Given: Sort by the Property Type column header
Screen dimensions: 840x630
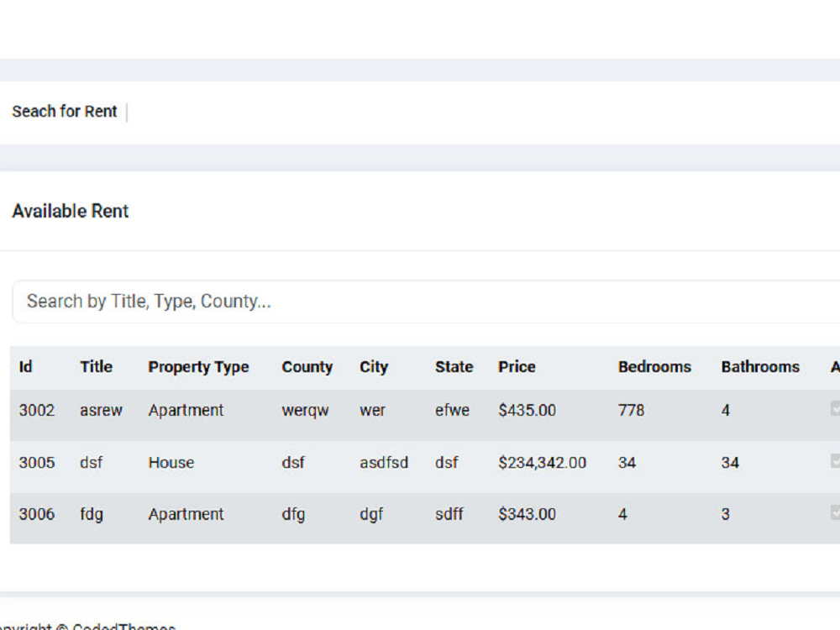Looking at the screenshot, I should click(199, 367).
